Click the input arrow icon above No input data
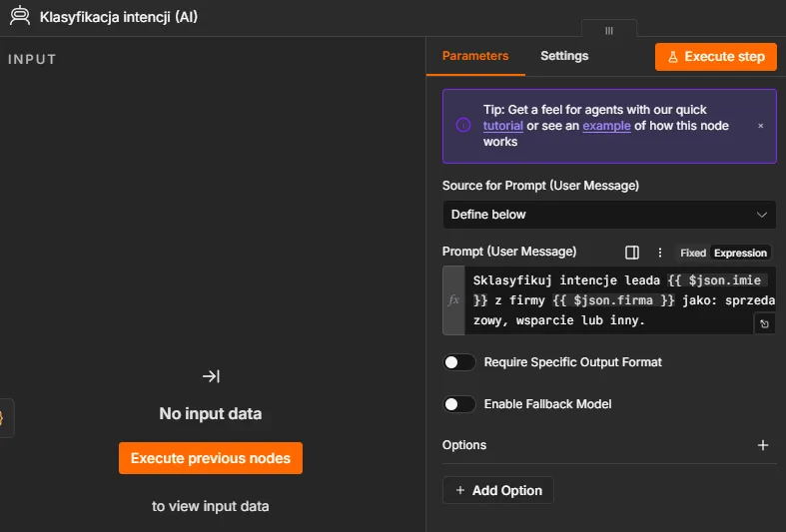Viewport: 786px width, 532px height. pos(211,375)
